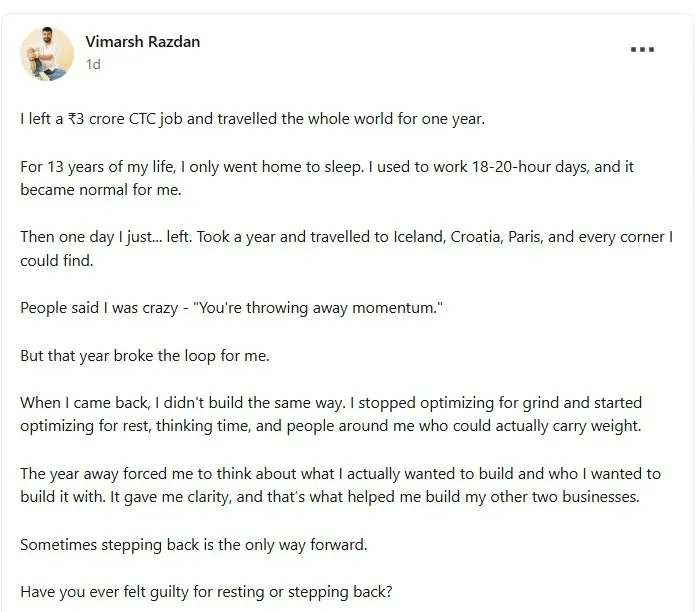
Task: Click 'But that year broke the loop' line
Action: coord(145,356)
